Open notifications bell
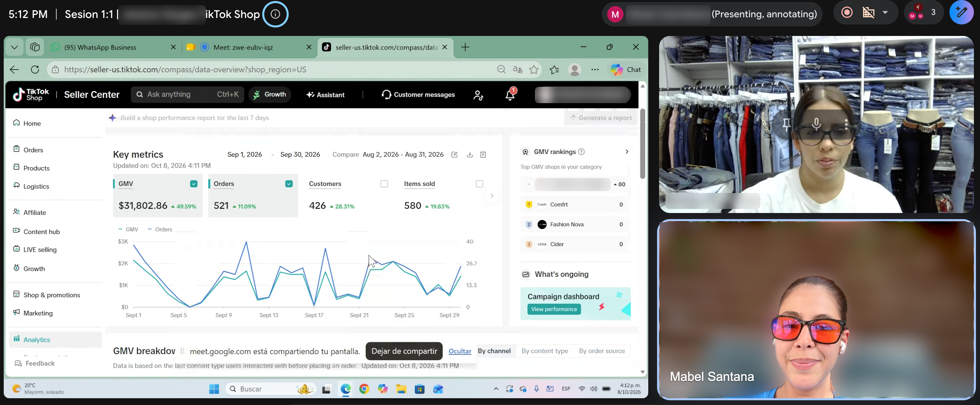 pos(510,95)
